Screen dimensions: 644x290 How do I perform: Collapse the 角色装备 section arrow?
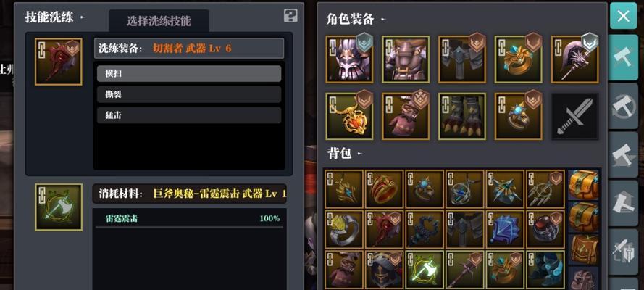pos(382,19)
